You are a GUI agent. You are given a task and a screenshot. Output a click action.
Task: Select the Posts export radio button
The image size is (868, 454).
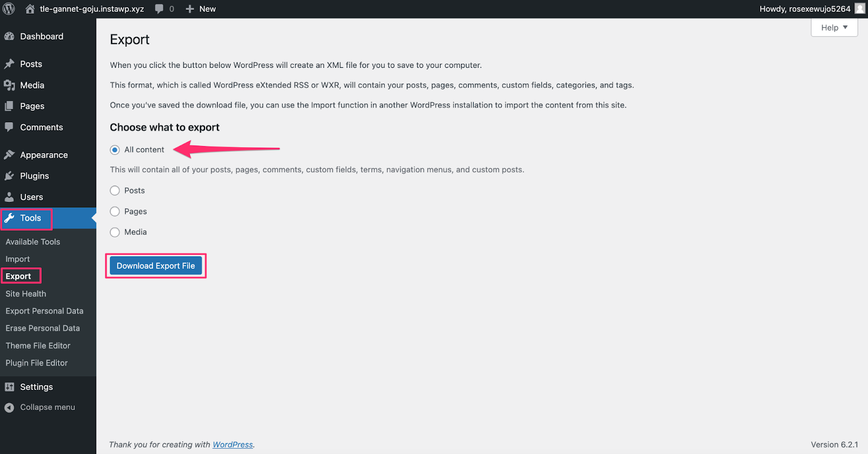point(114,190)
